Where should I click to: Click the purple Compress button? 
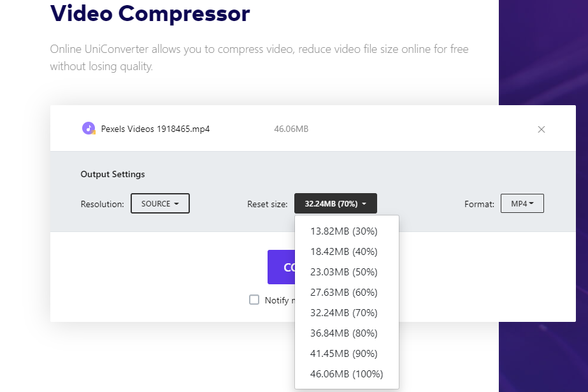tap(281, 267)
